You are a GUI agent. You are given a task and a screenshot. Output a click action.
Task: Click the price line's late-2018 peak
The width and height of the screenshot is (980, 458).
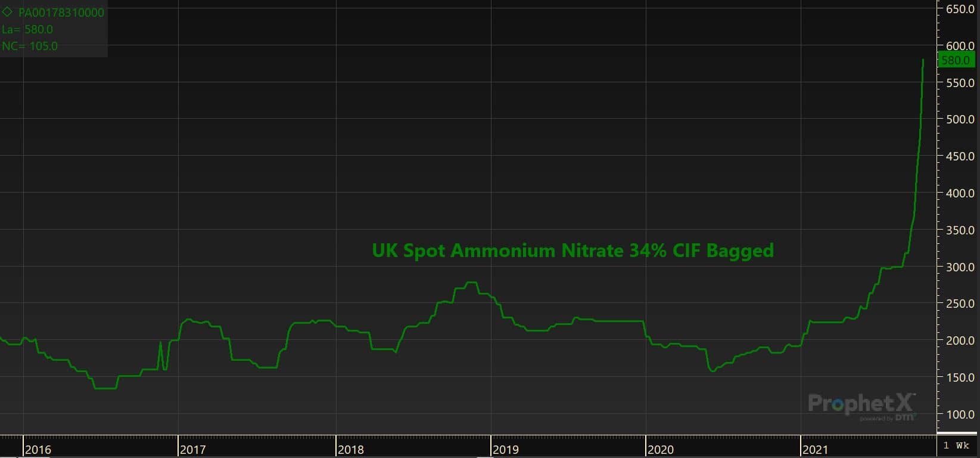pos(471,283)
